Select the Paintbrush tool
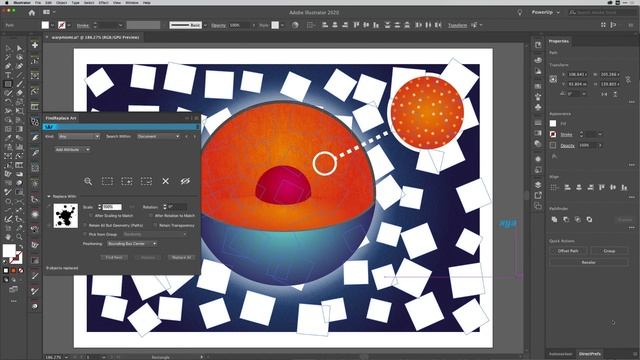This screenshot has width=640, height=360. (19, 84)
